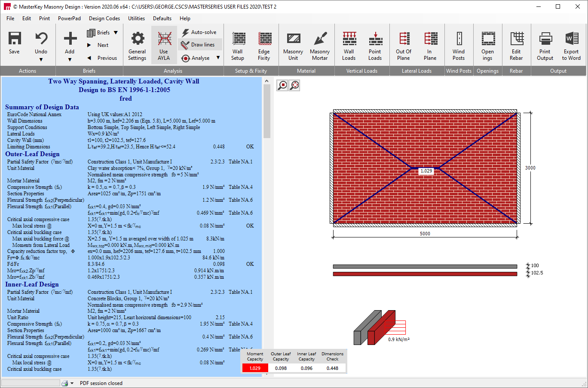
Task: Click the red 1.029 Moment Capacity cell
Action: click(x=255, y=368)
